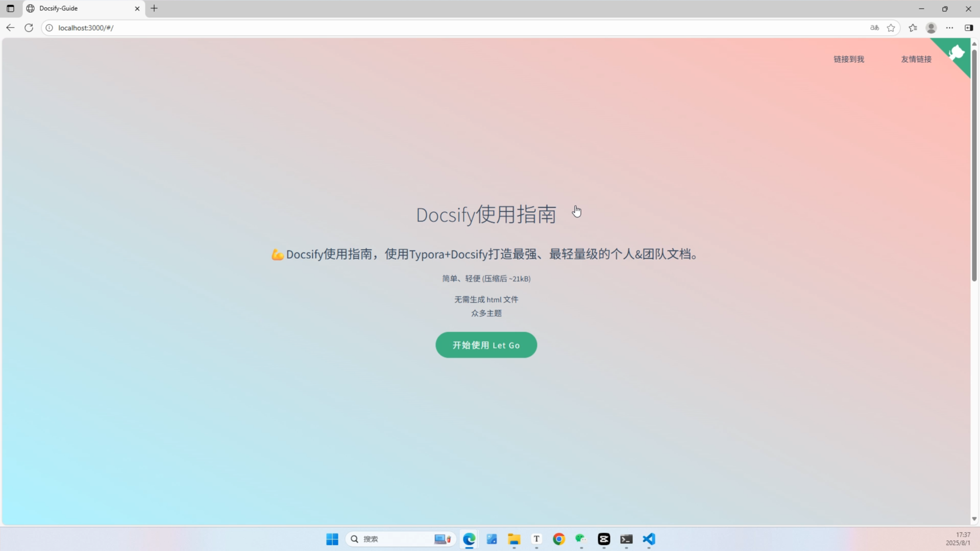Open the tab actions menu

(x=10, y=8)
